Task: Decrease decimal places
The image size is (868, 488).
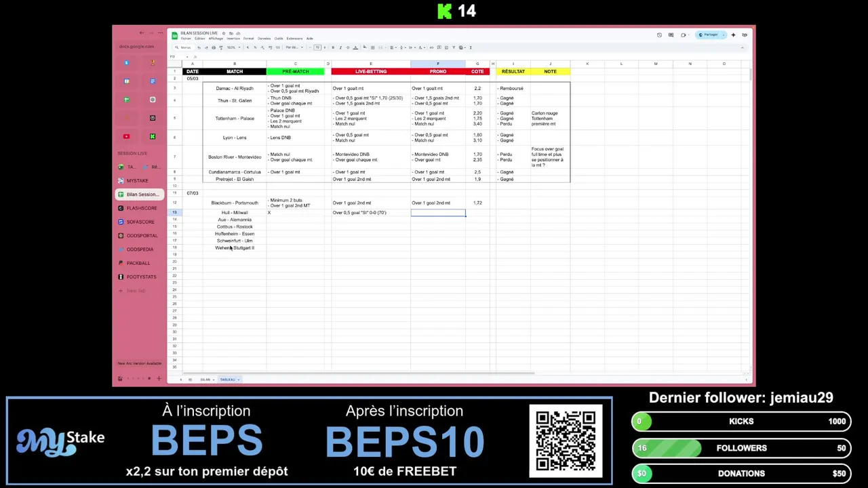Action: [262, 47]
